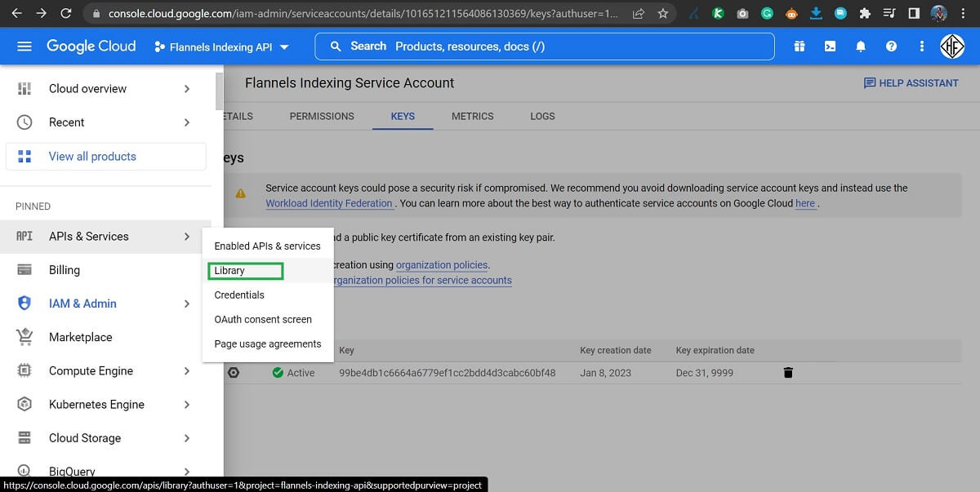Screen dimensions: 980x492
Task: Click the browser address bar URL
Action: [363, 14]
